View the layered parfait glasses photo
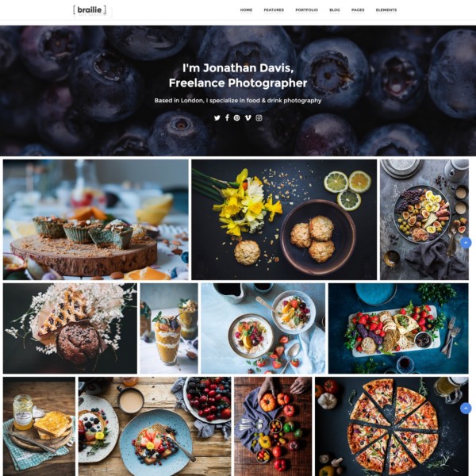This screenshot has width=476, height=476. point(169,328)
